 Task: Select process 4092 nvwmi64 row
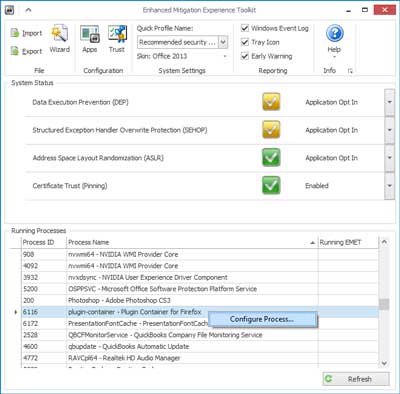(200, 266)
